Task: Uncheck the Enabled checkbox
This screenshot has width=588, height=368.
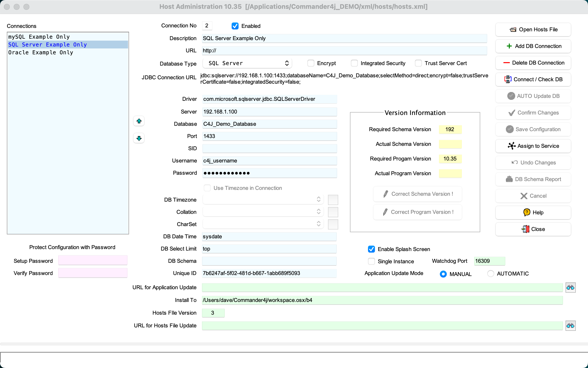Action: 235,26
